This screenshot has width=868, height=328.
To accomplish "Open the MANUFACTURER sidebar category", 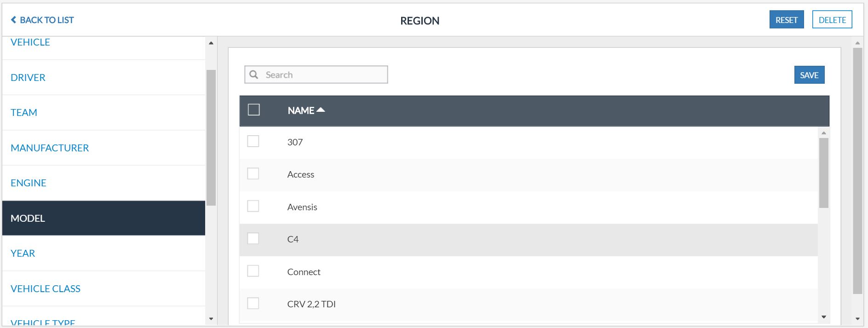I will tap(50, 148).
